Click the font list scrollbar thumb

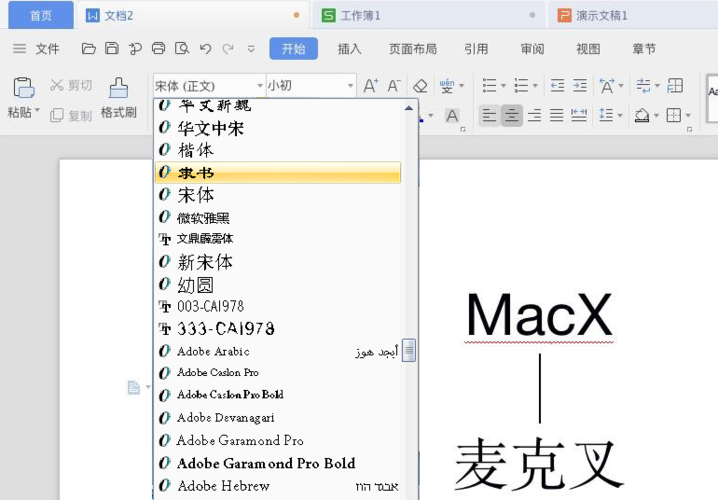tap(409, 350)
